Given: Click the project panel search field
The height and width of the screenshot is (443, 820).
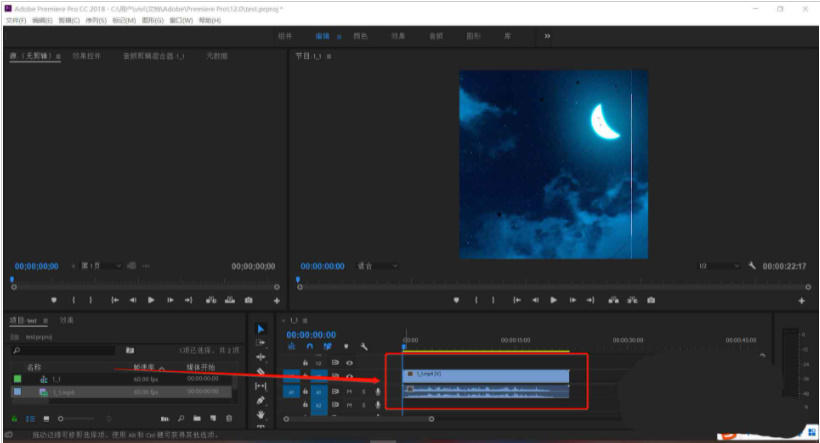Looking at the screenshot, I should point(65,351).
